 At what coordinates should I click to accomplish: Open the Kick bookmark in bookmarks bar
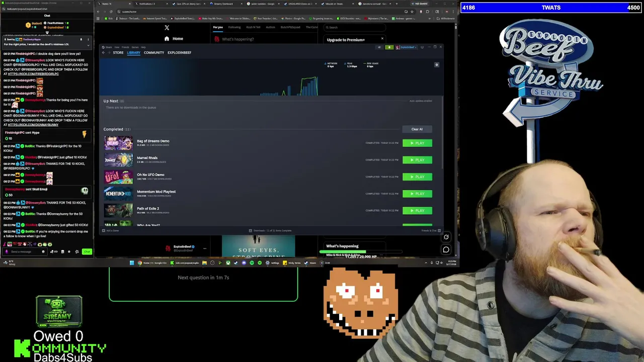(x=109, y=19)
